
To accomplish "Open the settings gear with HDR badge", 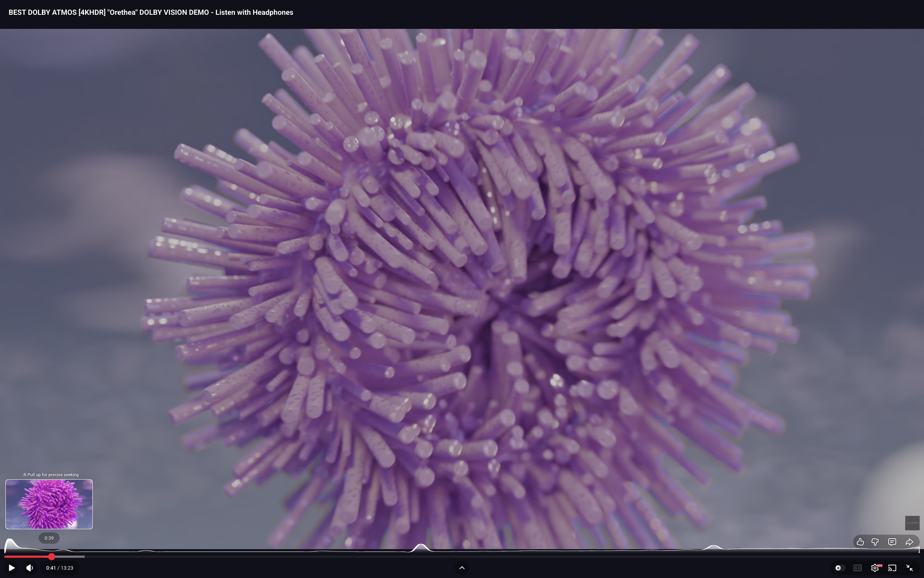I will (x=875, y=568).
